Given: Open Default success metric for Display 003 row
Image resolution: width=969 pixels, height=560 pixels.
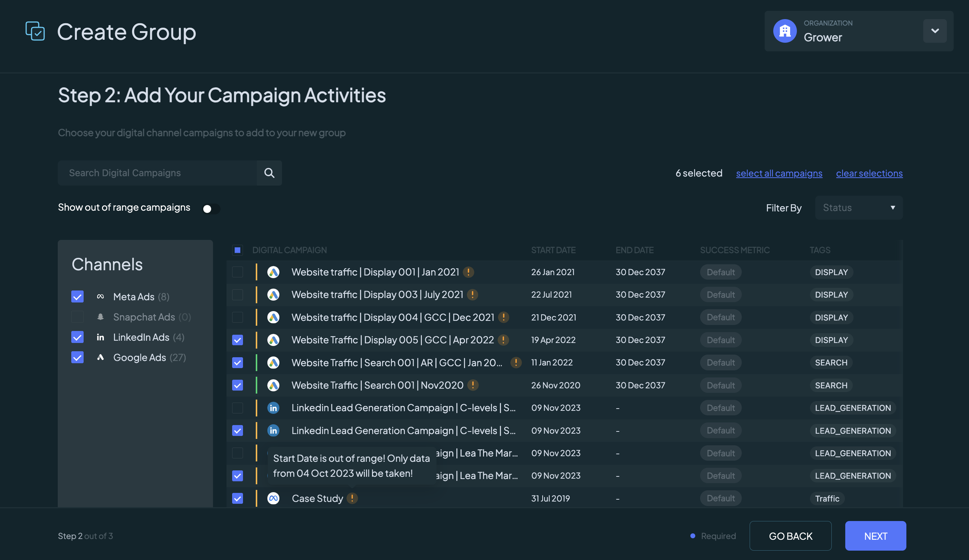Looking at the screenshot, I should [x=720, y=295].
